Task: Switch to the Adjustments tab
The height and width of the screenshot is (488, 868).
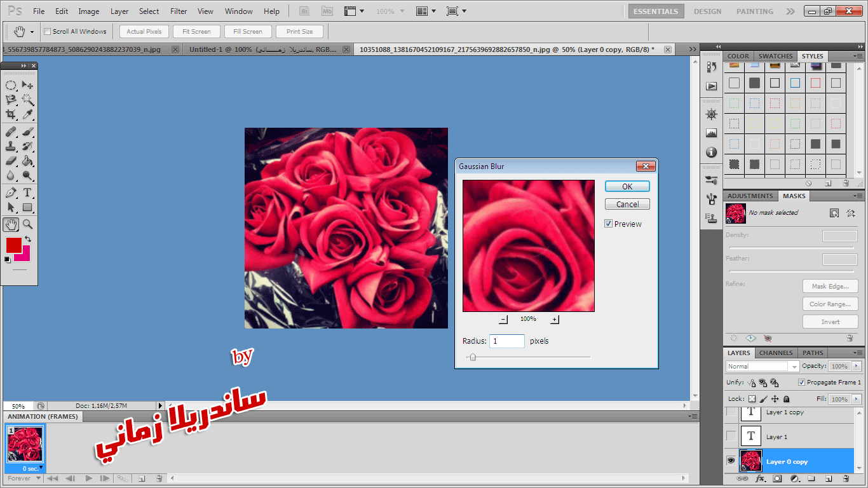Action: tap(750, 196)
